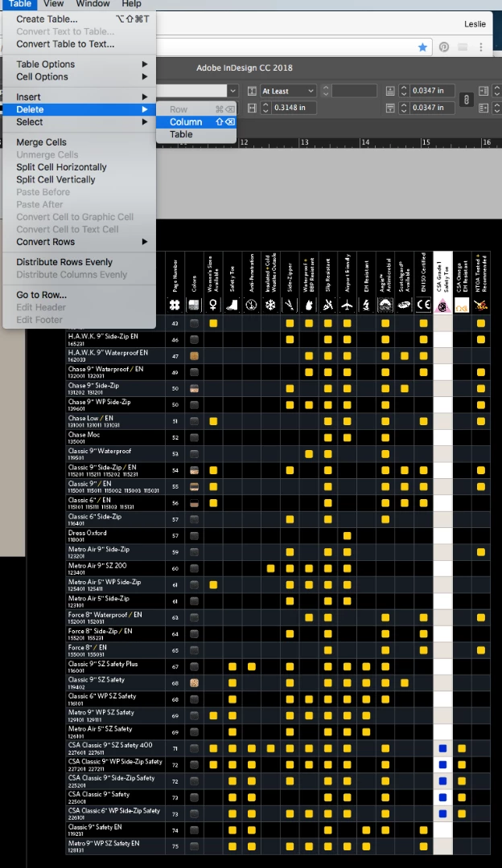Open the Window menu in menu bar
The width and height of the screenshot is (502, 868).
(x=93, y=4)
